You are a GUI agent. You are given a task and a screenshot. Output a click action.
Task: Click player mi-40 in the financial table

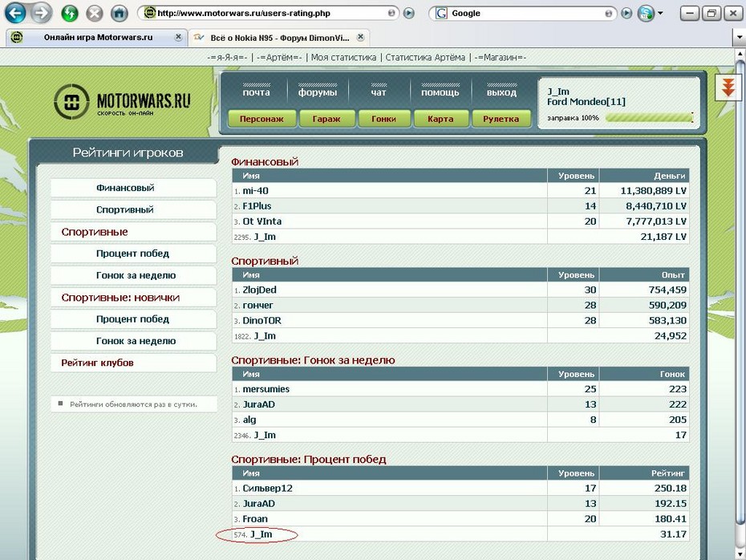click(x=256, y=191)
